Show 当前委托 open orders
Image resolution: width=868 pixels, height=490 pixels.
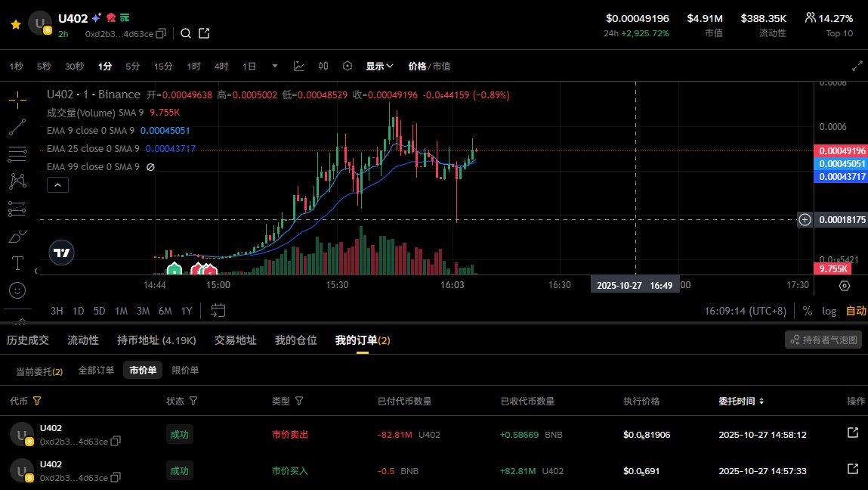click(x=39, y=371)
